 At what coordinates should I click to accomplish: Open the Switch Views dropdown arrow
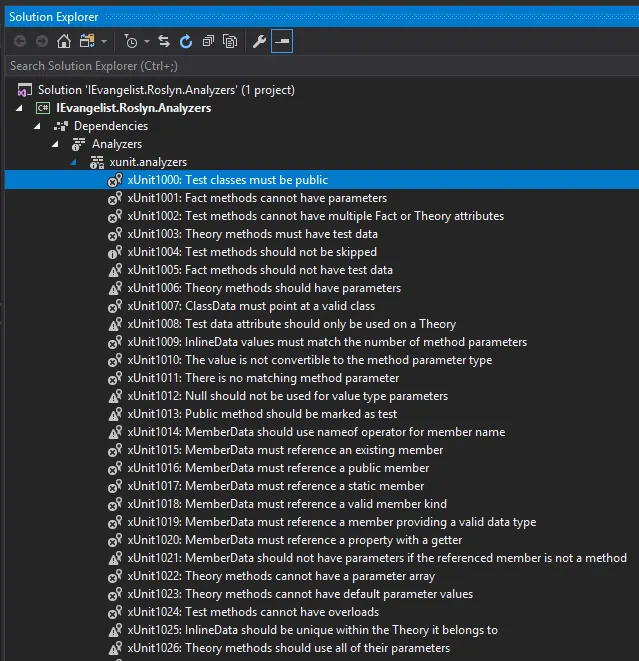pos(103,41)
